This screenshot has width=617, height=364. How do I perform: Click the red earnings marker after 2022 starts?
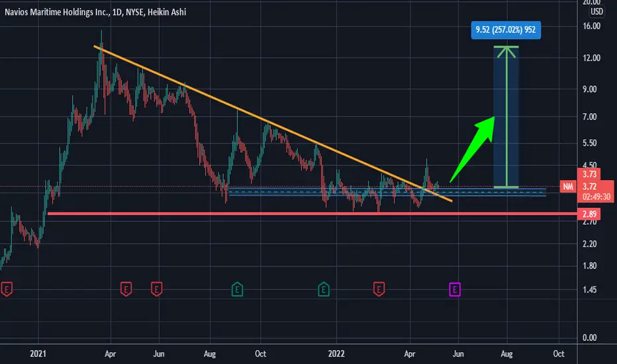[x=379, y=289]
